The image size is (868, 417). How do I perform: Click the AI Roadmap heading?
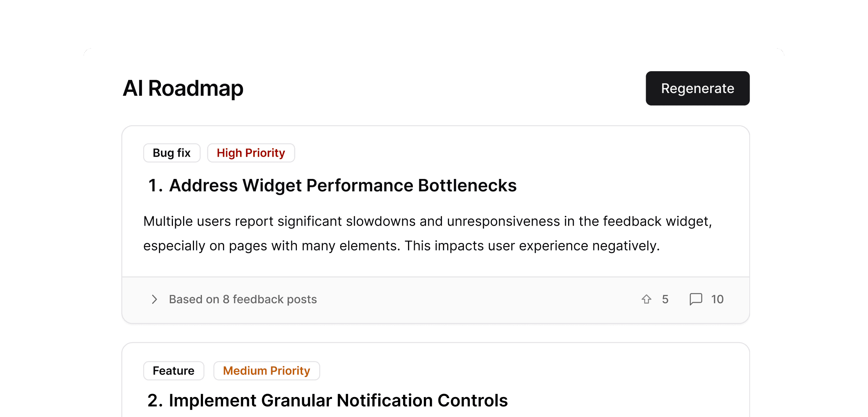pyautogui.click(x=183, y=88)
